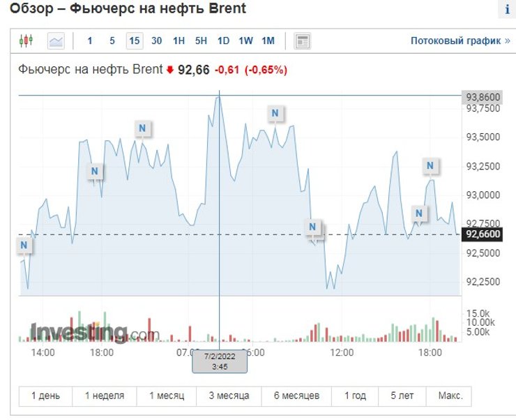The image size is (516, 420).
Task: Click the 7/2/2022 3:45 date marker
Action: click(x=220, y=361)
